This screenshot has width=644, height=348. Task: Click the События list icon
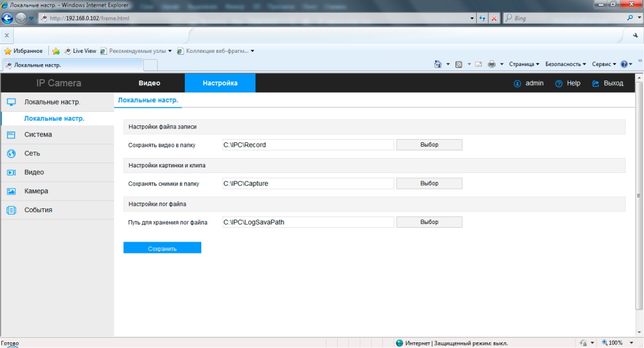11,210
